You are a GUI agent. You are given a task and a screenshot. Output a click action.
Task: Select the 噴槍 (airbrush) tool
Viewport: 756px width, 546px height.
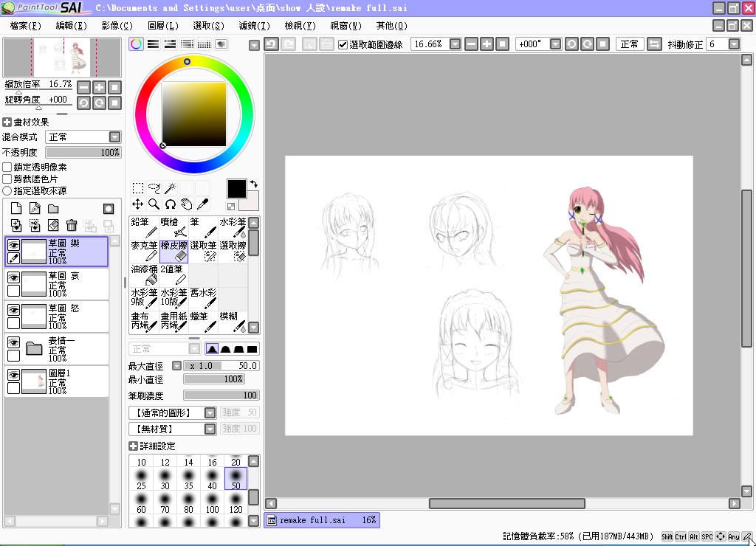[173, 227]
